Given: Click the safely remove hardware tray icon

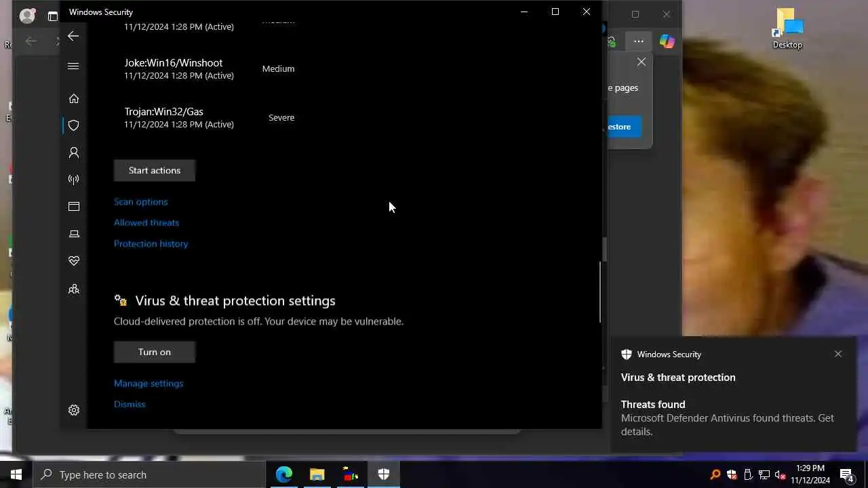Looking at the screenshot, I should (x=748, y=474).
